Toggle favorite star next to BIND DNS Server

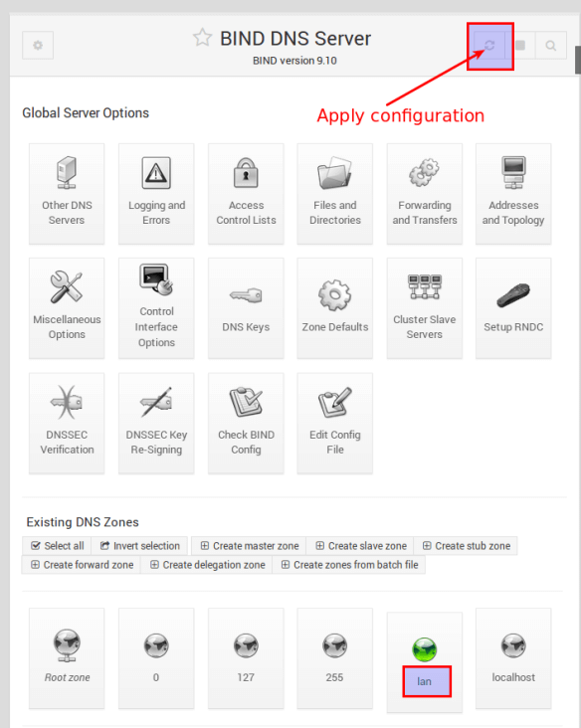pos(203,38)
